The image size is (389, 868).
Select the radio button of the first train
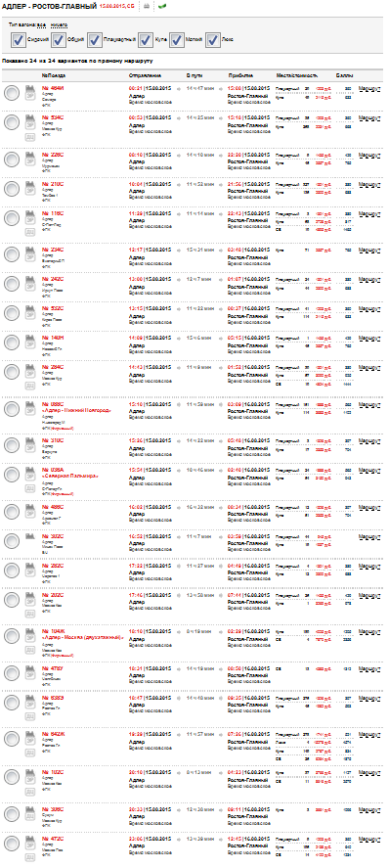tap(12, 93)
